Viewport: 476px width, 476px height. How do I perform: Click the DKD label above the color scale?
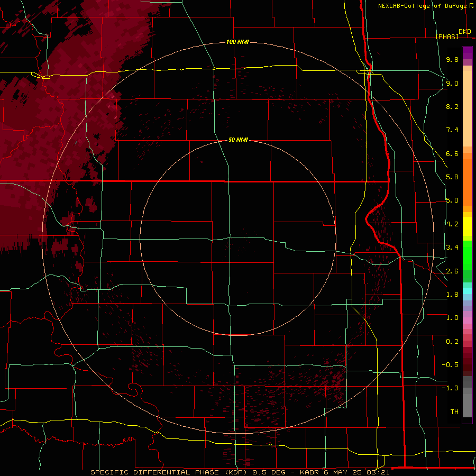pyautogui.click(x=465, y=32)
